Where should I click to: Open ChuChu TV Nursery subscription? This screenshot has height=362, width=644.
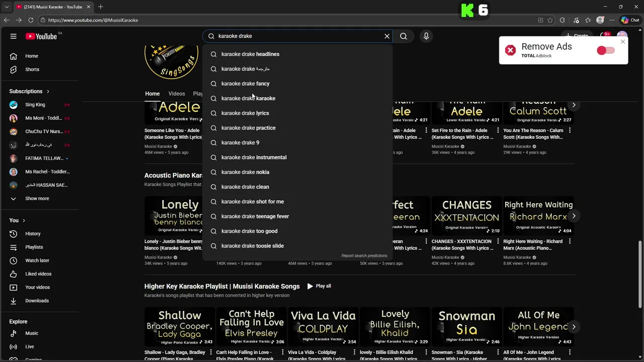click(39, 131)
